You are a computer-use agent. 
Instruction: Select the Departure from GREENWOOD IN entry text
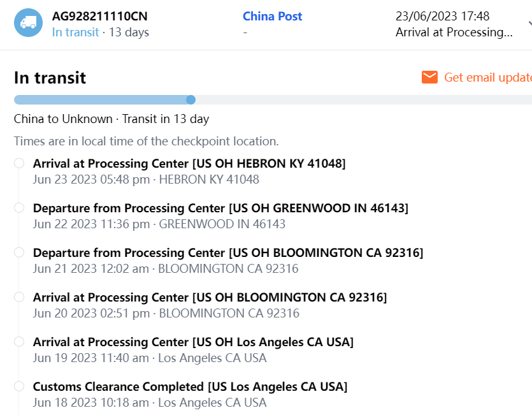tap(220, 208)
